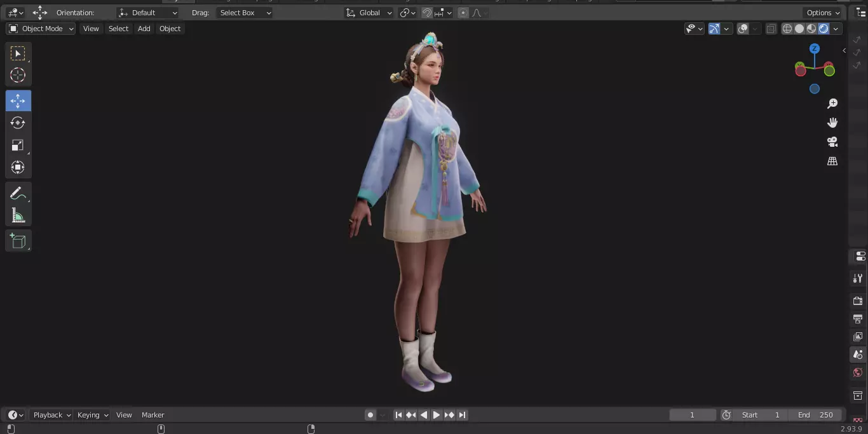868x434 pixels.
Task: Open the viewport shading options dropdown
Action: (x=836, y=29)
